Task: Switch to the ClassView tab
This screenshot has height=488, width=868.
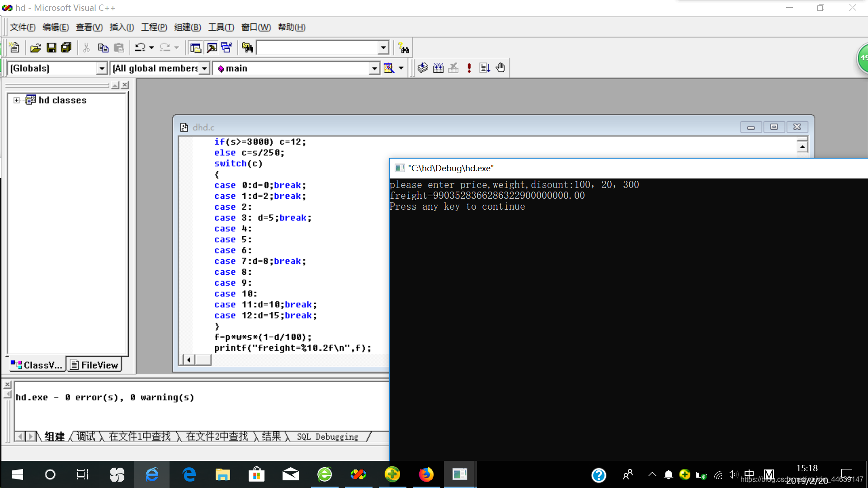Action: [x=37, y=365]
